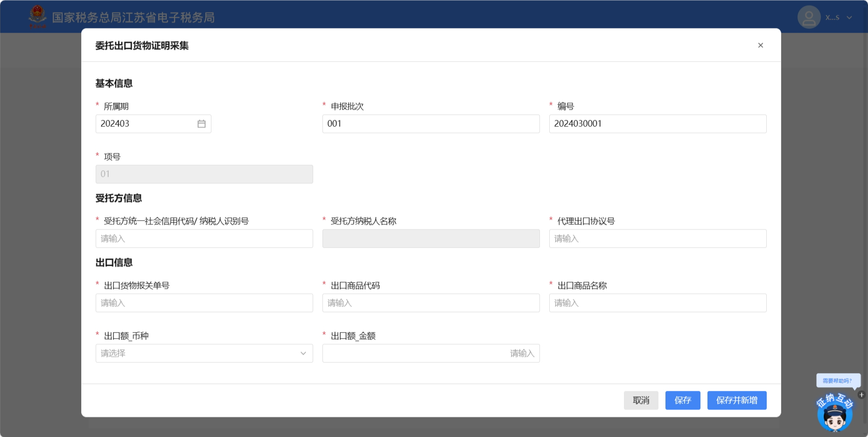Focus the 申报批次 input field
868x437 pixels.
click(430, 124)
